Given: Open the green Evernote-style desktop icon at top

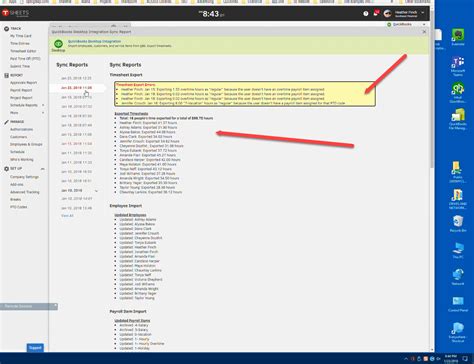Looking at the screenshot, I should pyautogui.click(x=458, y=37).
